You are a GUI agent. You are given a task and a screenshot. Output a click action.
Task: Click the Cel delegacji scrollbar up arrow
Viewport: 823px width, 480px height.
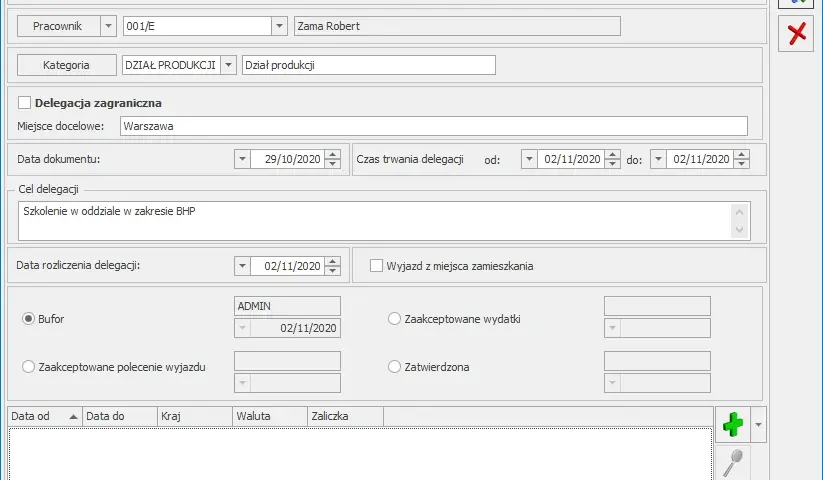click(x=740, y=212)
